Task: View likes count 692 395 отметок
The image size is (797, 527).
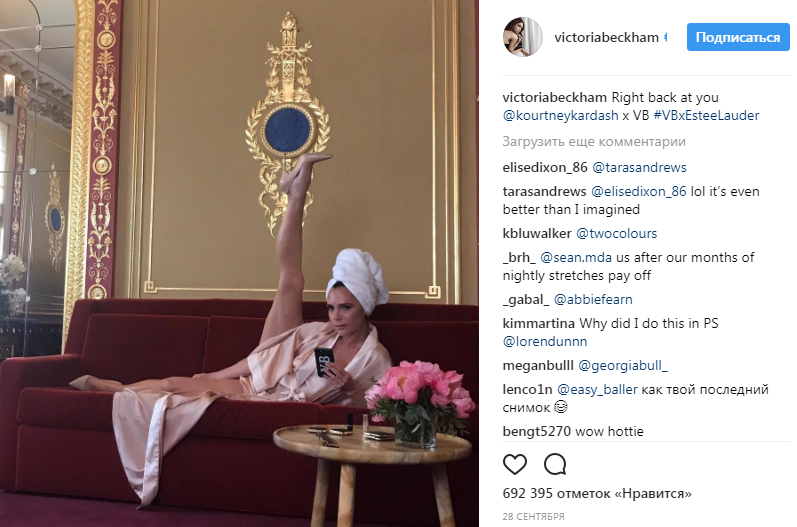Action: tap(597, 493)
